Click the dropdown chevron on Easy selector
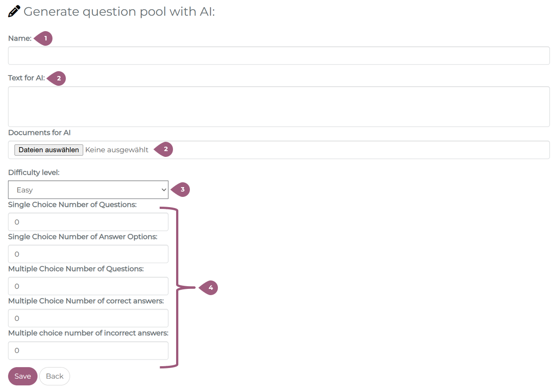 pyautogui.click(x=163, y=190)
